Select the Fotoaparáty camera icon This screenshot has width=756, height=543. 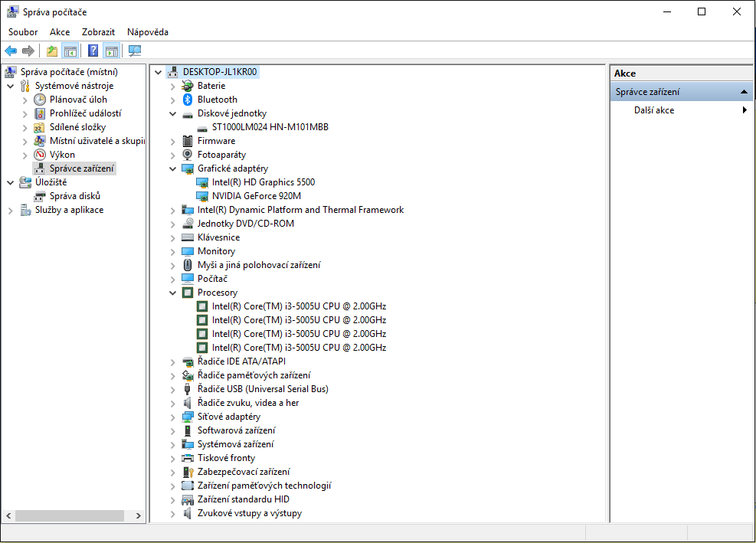(188, 155)
